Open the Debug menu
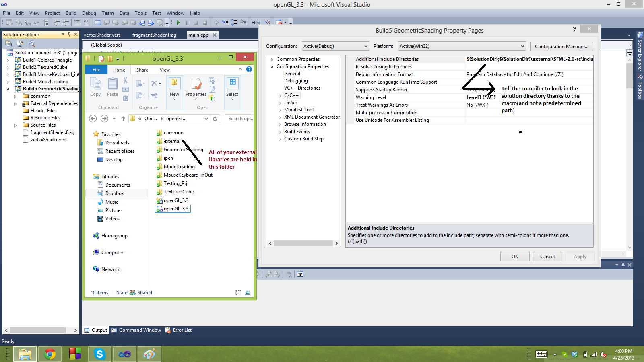The height and width of the screenshot is (362, 644). coord(89,13)
